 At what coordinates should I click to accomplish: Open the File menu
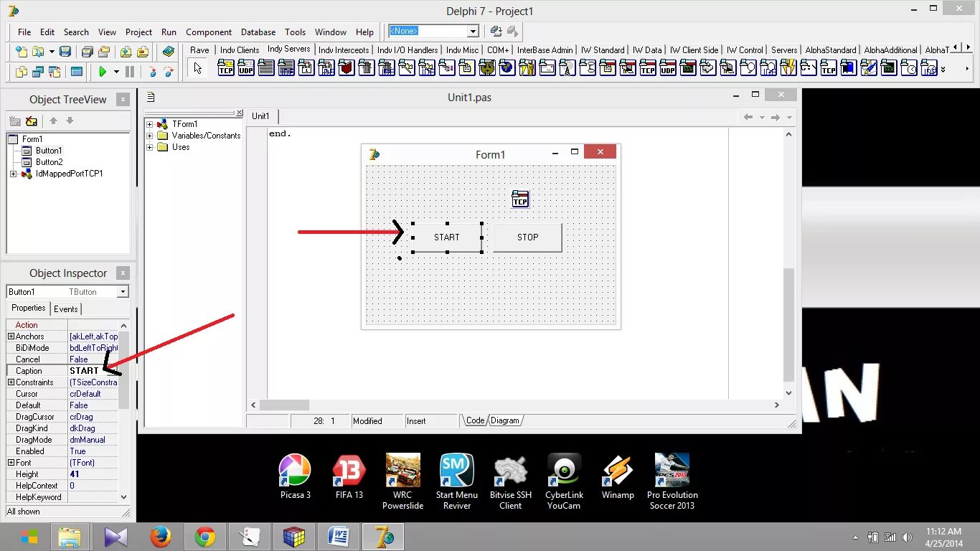[x=24, y=32]
